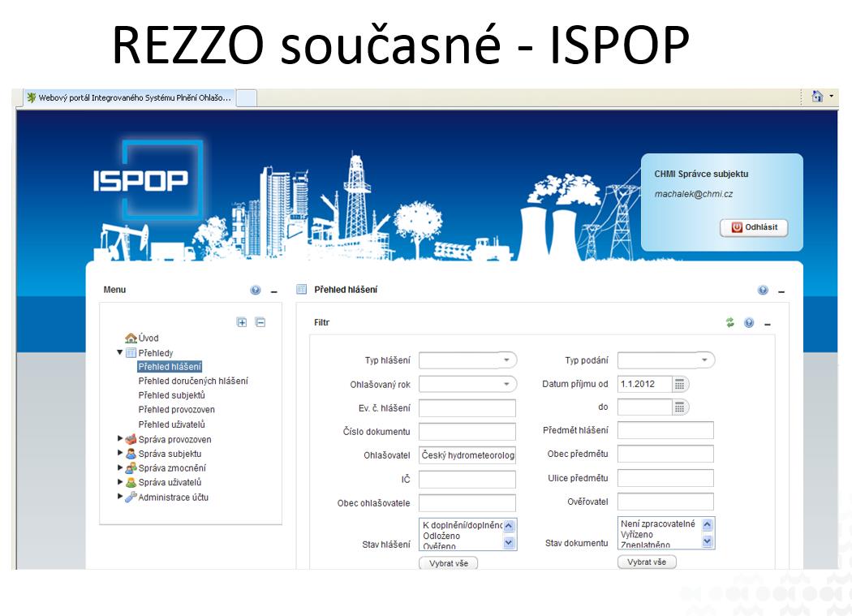Open help for Přehled hlášení panel

(763, 291)
